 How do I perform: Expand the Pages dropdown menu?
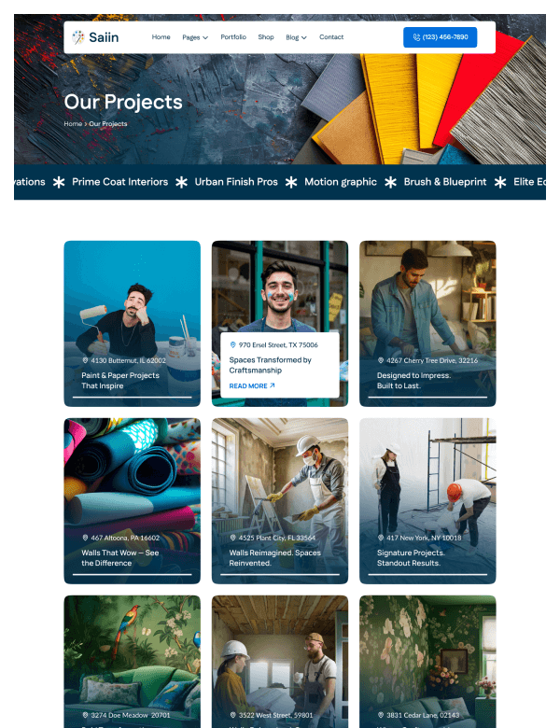(x=195, y=37)
